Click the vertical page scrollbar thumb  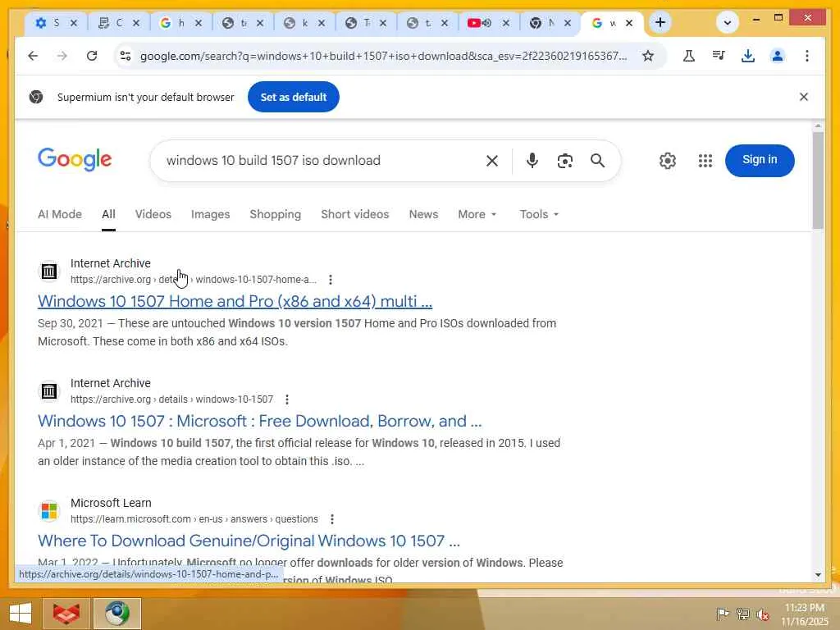click(818, 180)
